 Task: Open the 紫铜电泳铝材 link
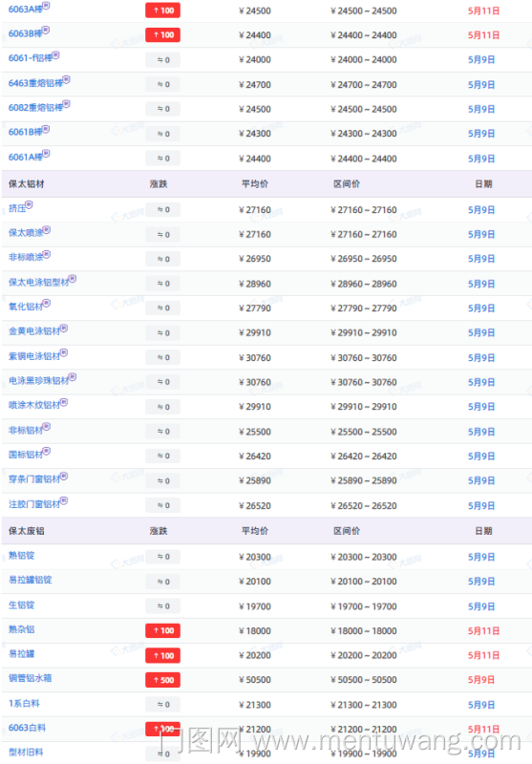pyautogui.click(x=34, y=356)
